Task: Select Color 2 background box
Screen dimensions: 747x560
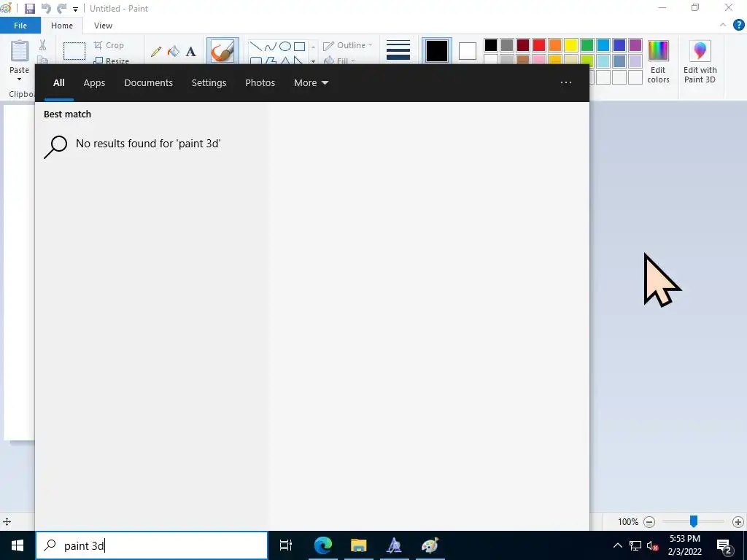Action: point(468,51)
